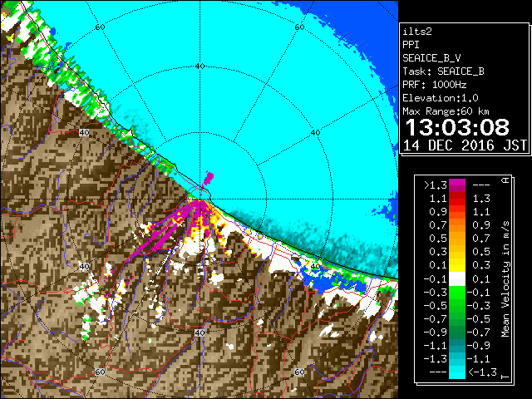This screenshot has height=399, width=532.
Task: Click '0.1' in the legend's left column
Action: coord(438,265)
